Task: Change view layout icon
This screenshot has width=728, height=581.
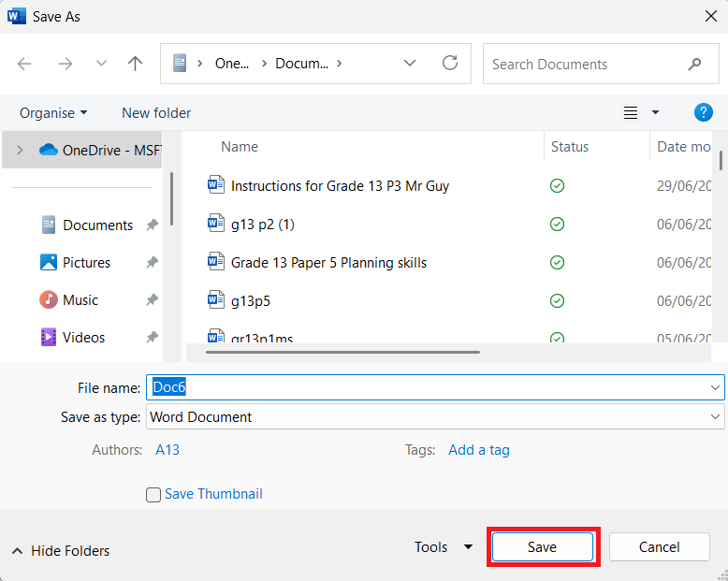Action: (630, 112)
